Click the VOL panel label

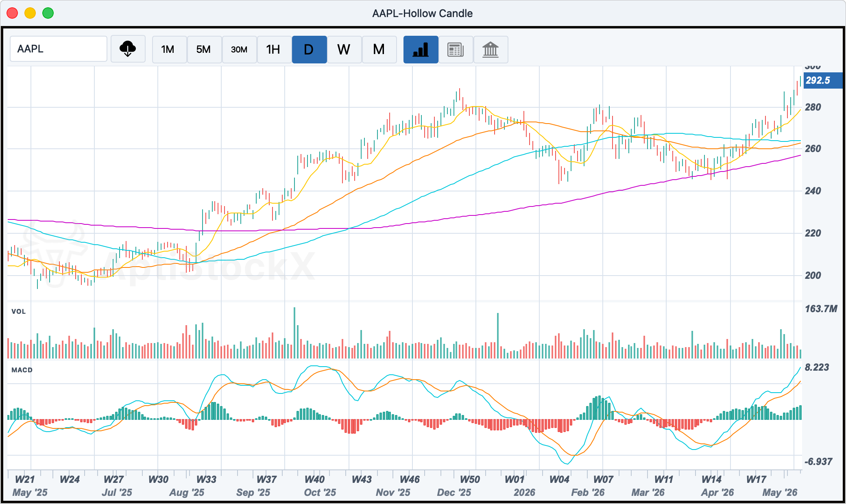tap(18, 311)
